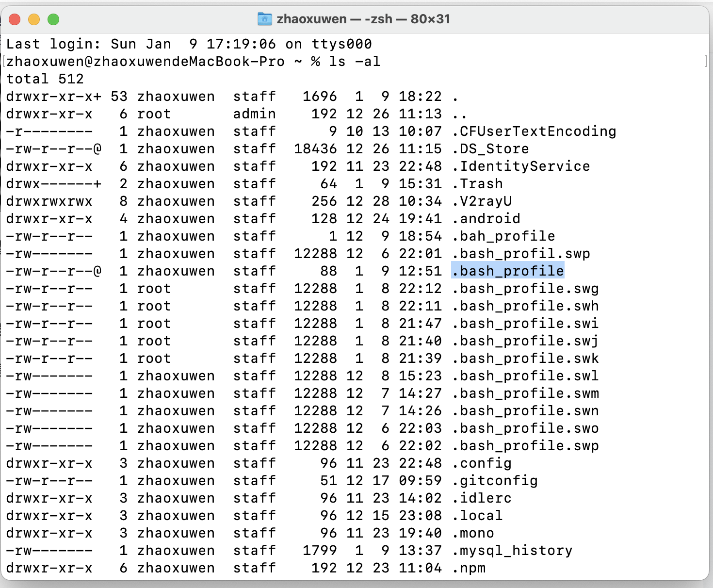The image size is (713, 588).
Task: Click the .IdentityService directory name
Action: click(521, 166)
